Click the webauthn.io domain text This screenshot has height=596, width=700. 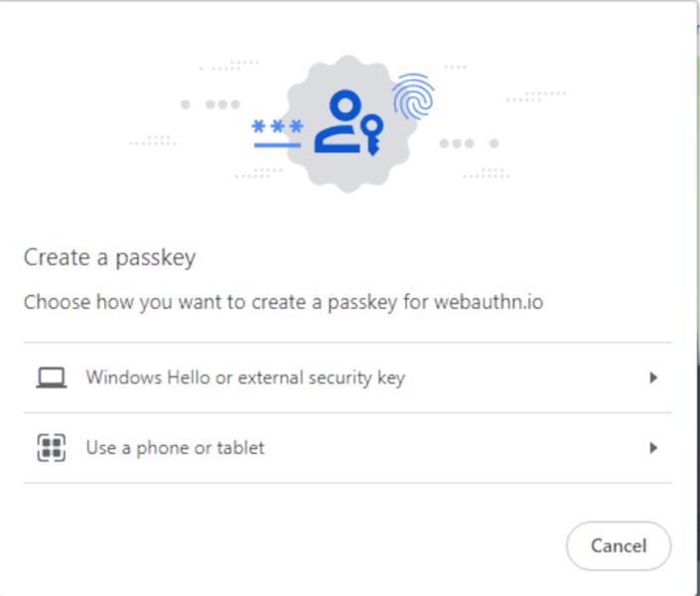pos(489,302)
